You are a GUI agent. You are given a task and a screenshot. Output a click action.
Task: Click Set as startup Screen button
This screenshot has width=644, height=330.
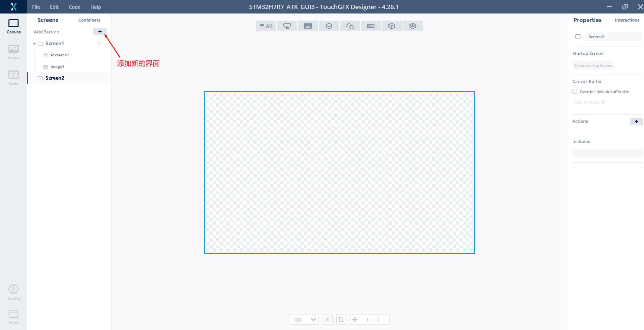tap(593, 65)
